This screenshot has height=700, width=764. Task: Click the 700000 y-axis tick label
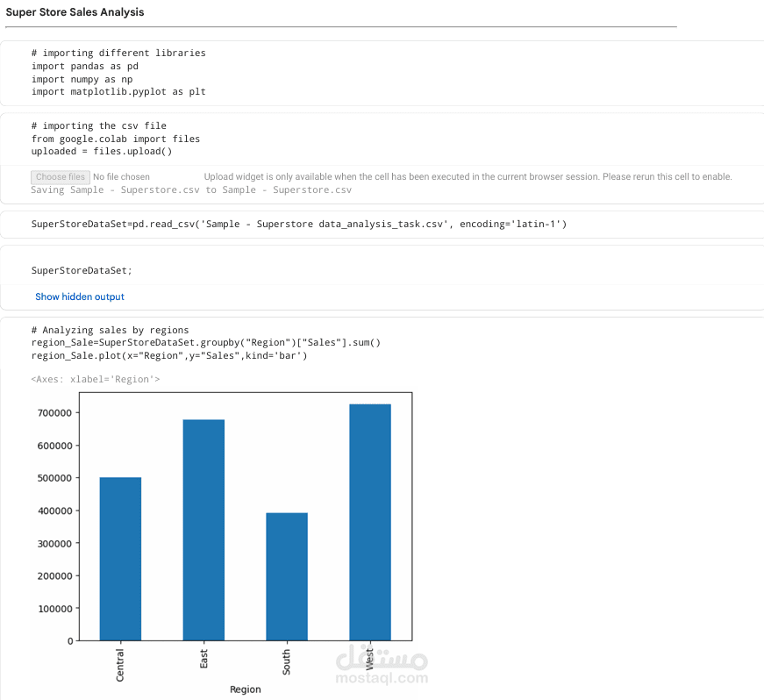[54, 413]
